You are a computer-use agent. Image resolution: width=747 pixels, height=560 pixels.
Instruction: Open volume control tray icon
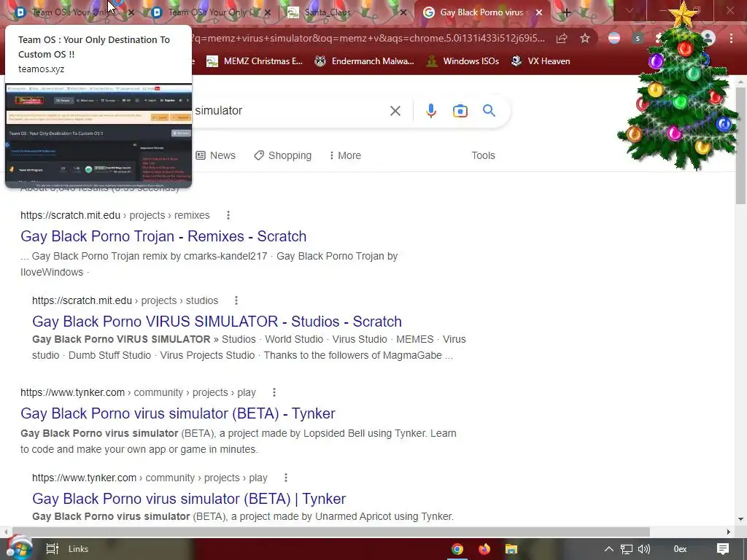(644, 549)
